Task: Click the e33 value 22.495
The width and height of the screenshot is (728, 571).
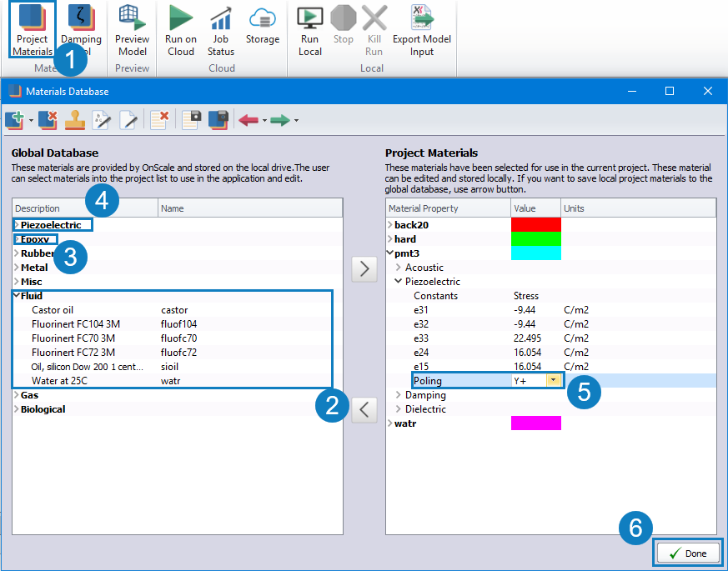Action: (x=527, y=338)
